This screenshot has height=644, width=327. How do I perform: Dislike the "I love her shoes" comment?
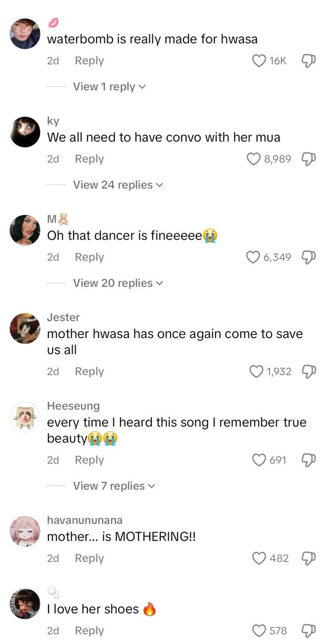coord(309,630)
